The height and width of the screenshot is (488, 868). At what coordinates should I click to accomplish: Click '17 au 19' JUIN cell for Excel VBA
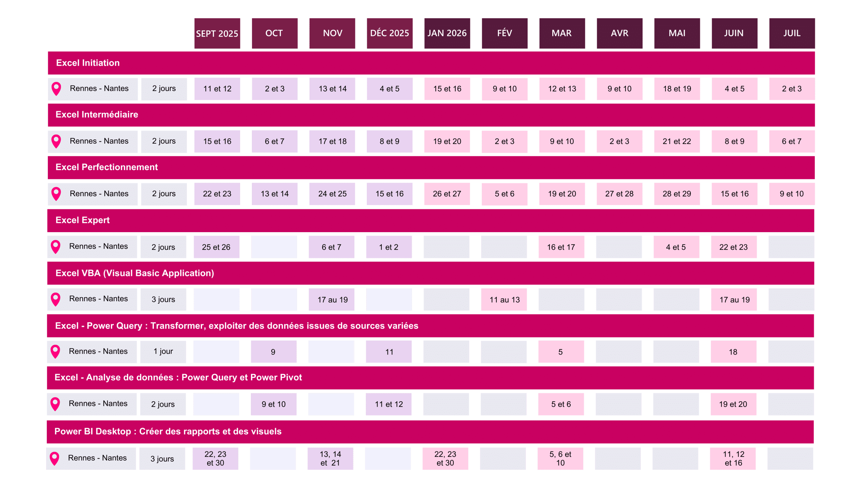click(734, 300)
